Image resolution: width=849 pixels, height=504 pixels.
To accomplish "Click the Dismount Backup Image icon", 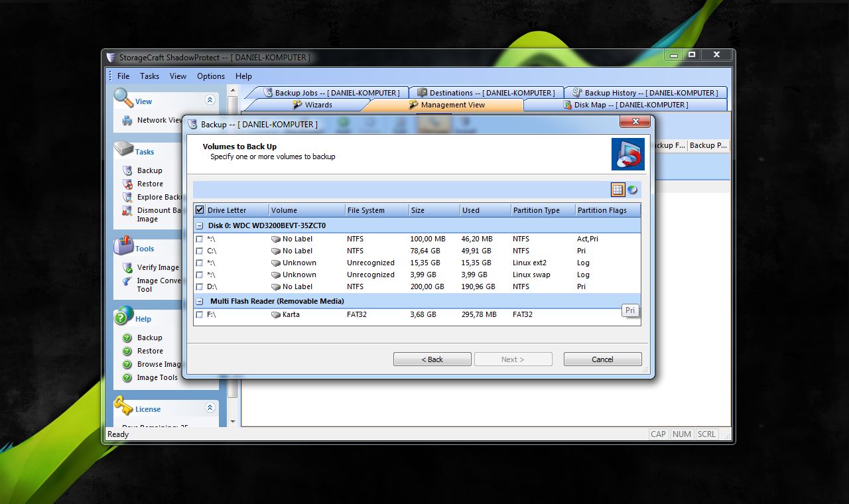I will click(x=127, y=211).
